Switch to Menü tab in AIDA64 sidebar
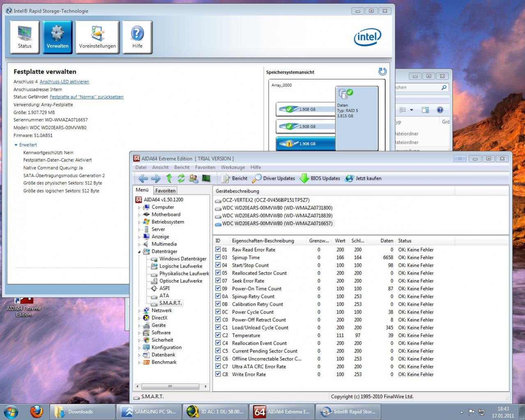Screen dimensions: 525x420 142,190
